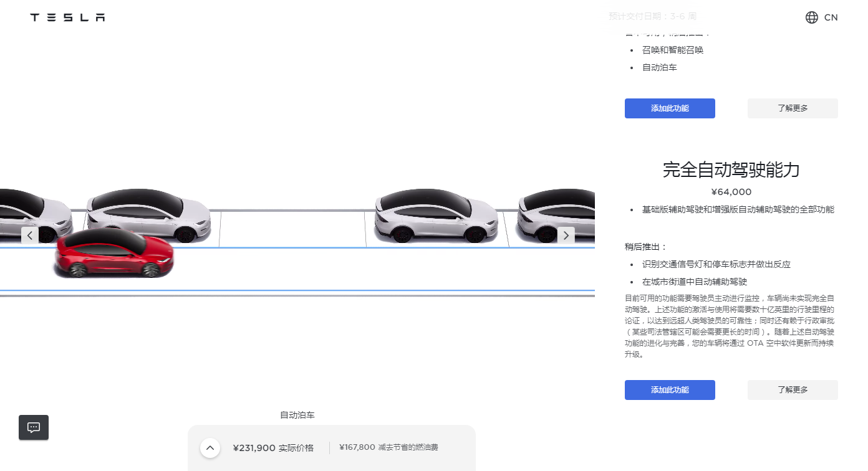This screenshot has width=868, height=471.
Task: Click the CN region label
Action: [x=831, y=17]
